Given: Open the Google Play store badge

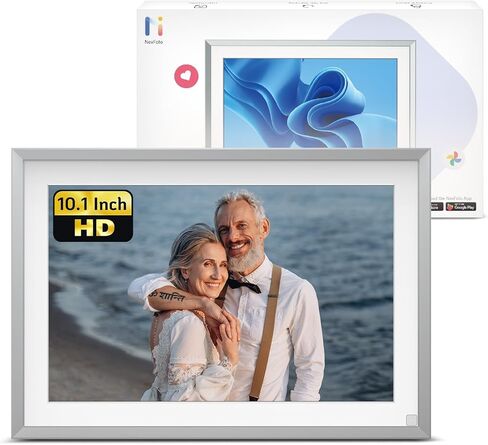Looking at the screenshot, I should click(461, 207).
